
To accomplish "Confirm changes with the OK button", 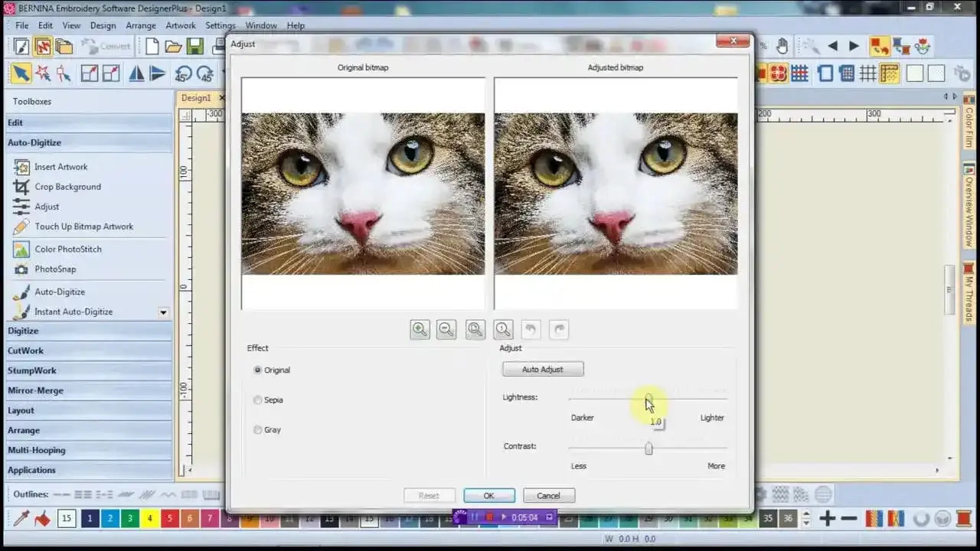I will (x=488, y=495).
